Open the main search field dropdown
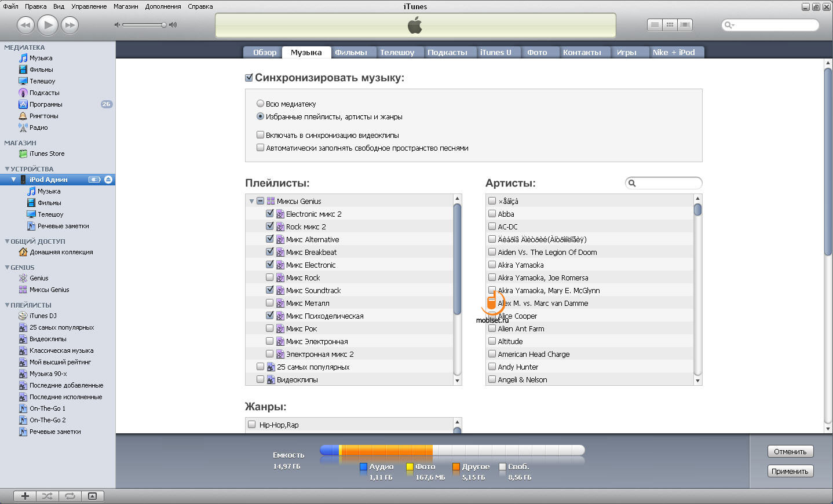This screenshot has width=833, height=504. tap(729, 25)
